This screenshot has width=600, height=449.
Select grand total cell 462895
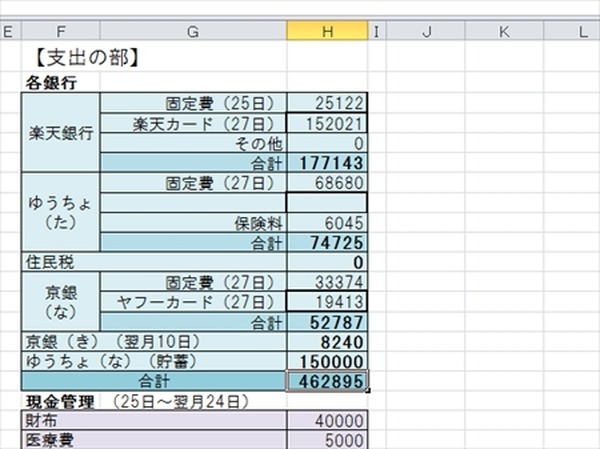(327, 381)
